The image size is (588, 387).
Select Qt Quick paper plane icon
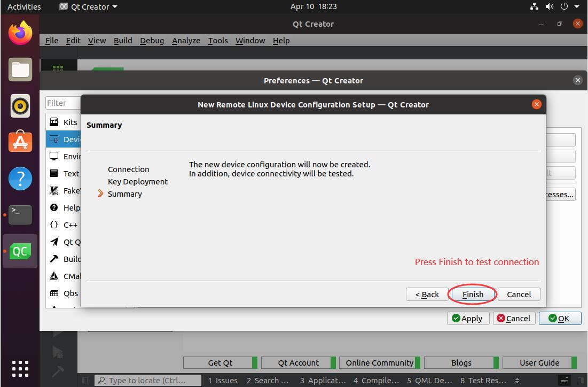point(54,242)
